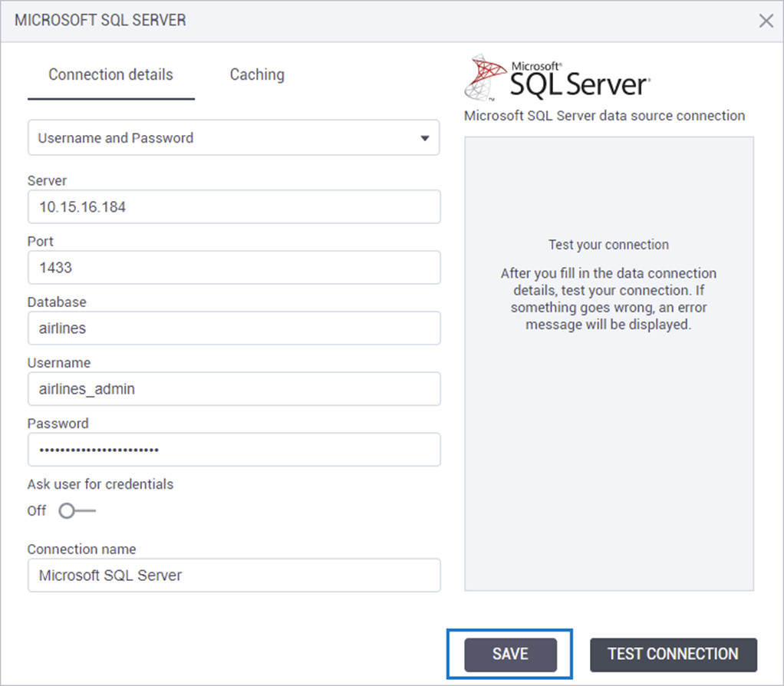
Task: Click the Server field label
Action: click(47, 180)
